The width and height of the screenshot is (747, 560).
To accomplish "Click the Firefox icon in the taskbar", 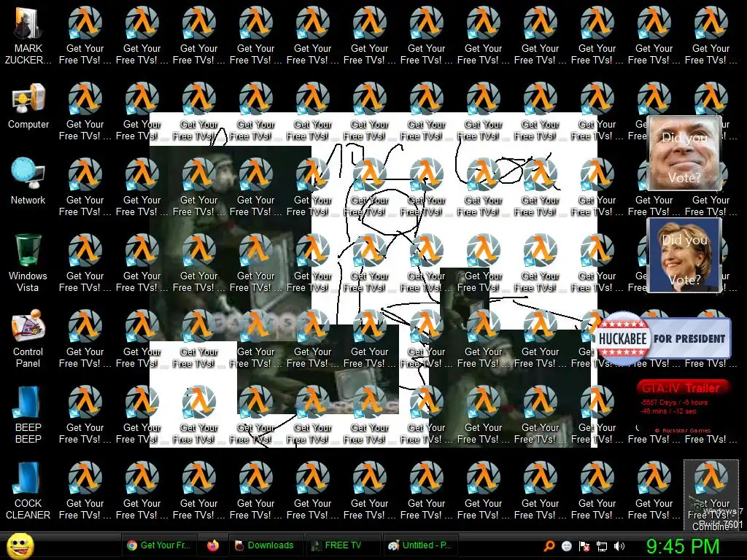I will click(x=213, y=545).
